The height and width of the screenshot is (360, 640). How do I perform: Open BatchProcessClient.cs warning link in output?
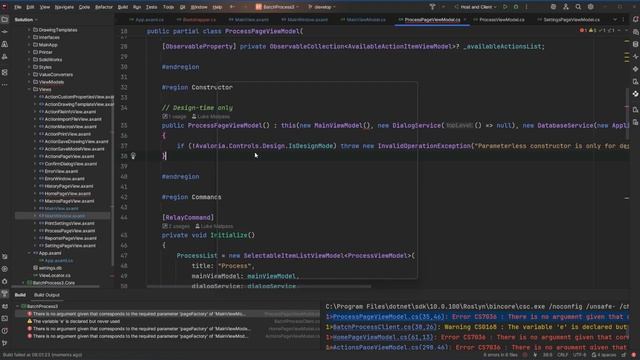[384, 327]
